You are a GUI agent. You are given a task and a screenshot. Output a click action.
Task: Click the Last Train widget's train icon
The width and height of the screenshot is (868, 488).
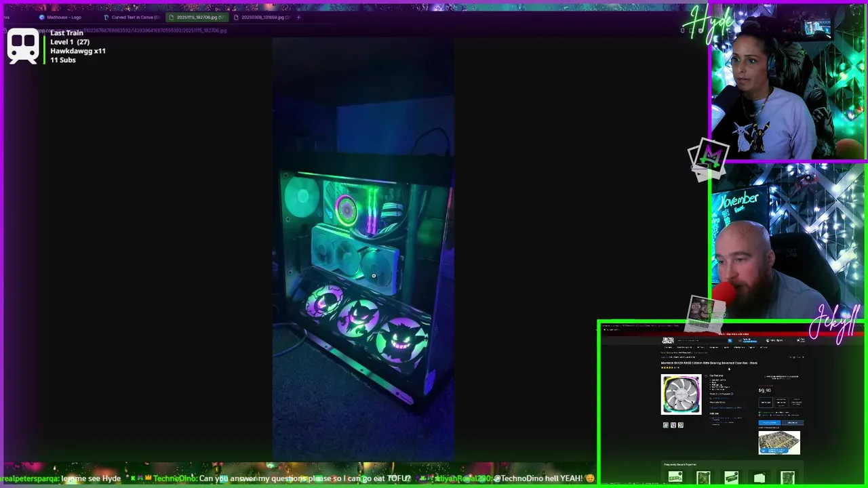pos(23,46)
